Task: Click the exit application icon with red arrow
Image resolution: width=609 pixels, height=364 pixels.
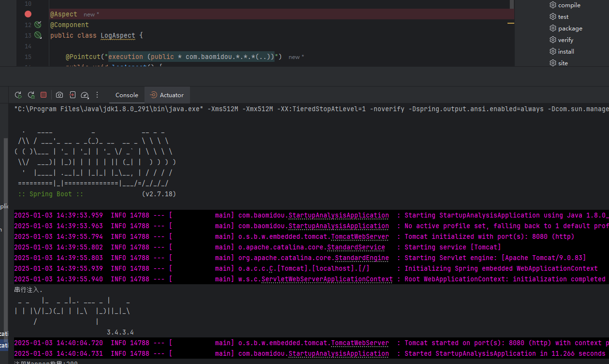Action: (72, 95)
